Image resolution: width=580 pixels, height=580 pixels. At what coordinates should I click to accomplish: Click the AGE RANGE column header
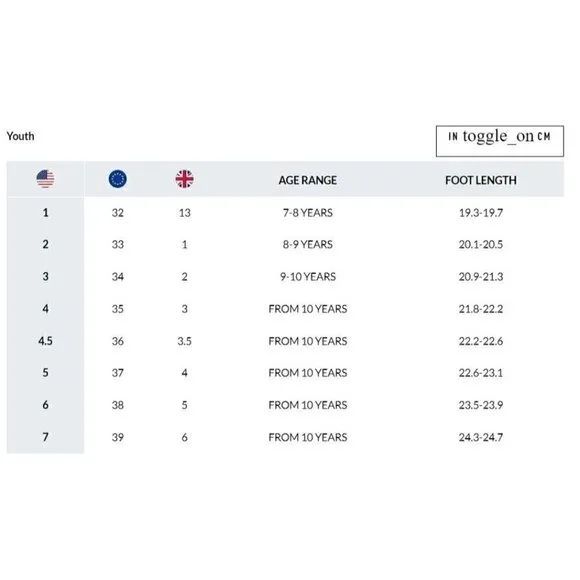coord(308,180)
